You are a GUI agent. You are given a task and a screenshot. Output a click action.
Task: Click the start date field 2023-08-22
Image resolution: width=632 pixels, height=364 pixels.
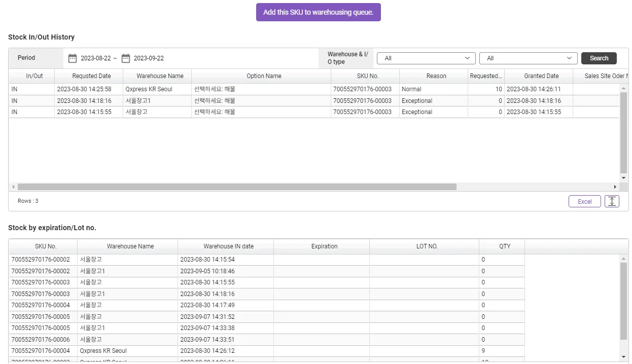point(96,58)
